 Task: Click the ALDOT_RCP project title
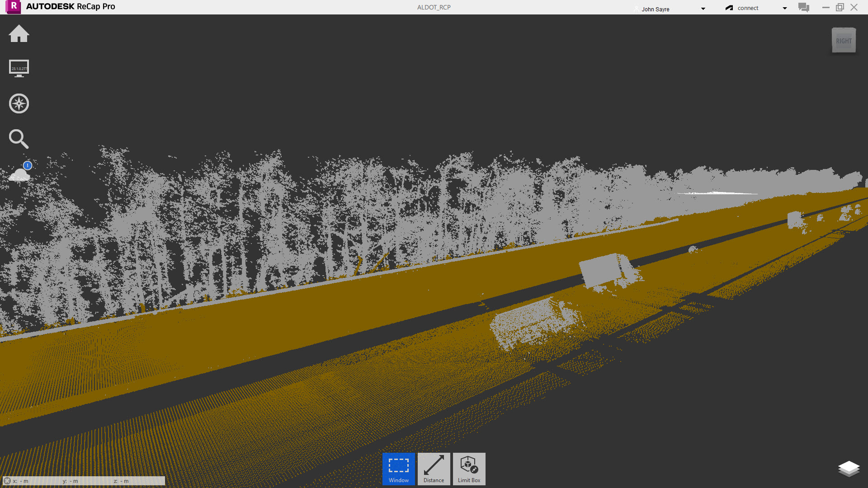pos(434,7)
